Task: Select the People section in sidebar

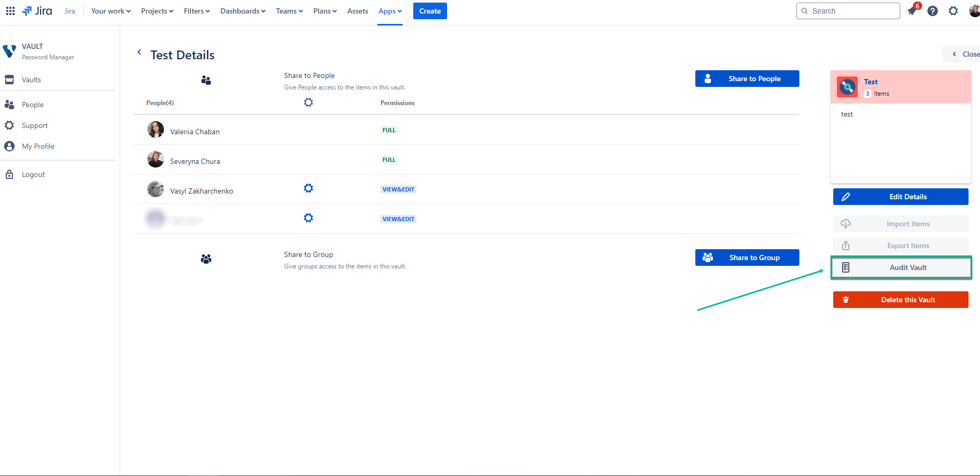Action: (32, 104)
